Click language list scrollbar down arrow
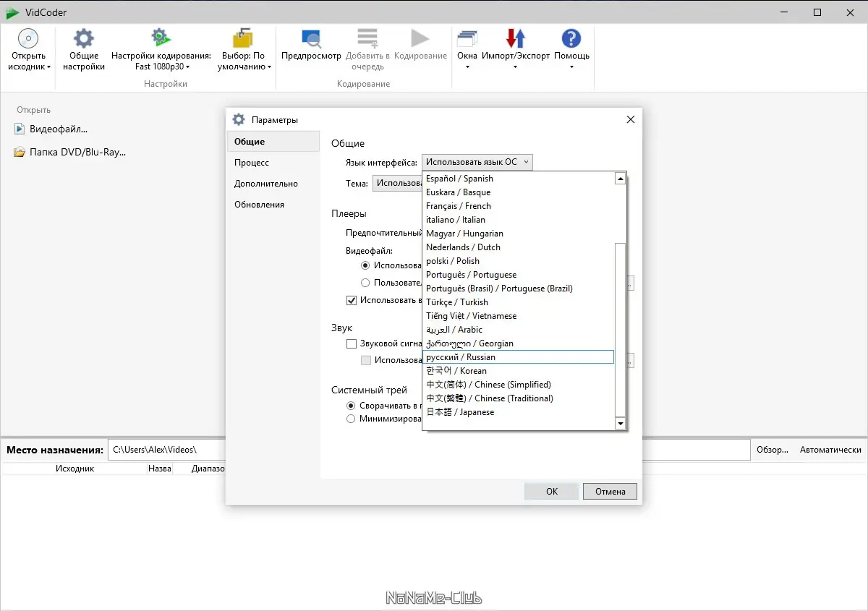This screenshot has height=611, width=868. pyautogui.click(x=620, y=424)
